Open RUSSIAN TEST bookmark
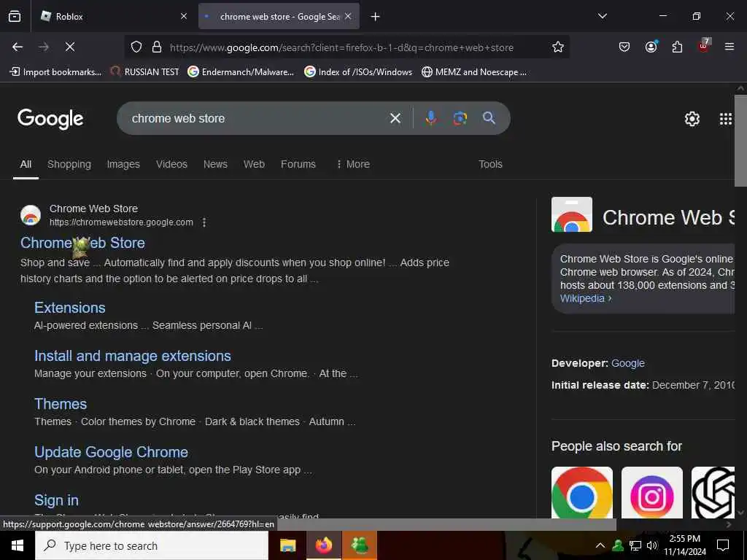Image resolution: width=747 pixels, height=560 pixels. pos(144,72)
